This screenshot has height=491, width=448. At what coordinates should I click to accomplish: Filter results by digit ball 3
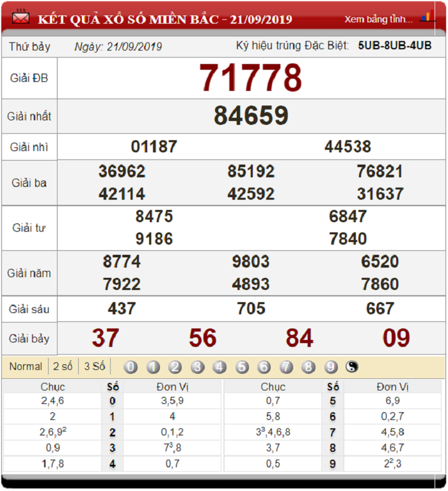(198, 367)
